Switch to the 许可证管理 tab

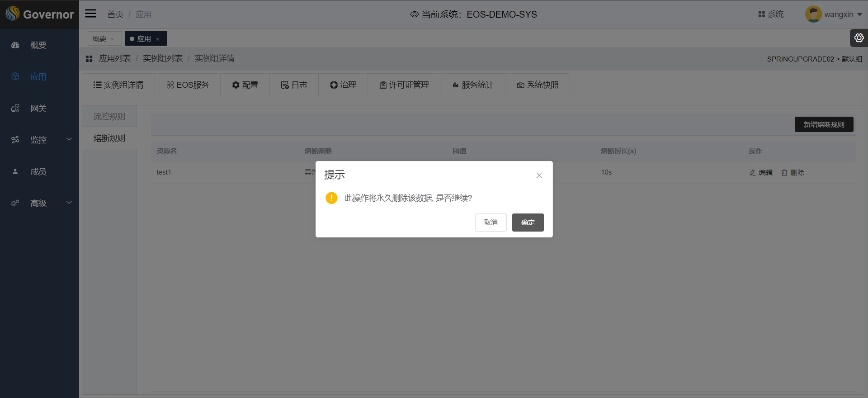tap(404, 85)
